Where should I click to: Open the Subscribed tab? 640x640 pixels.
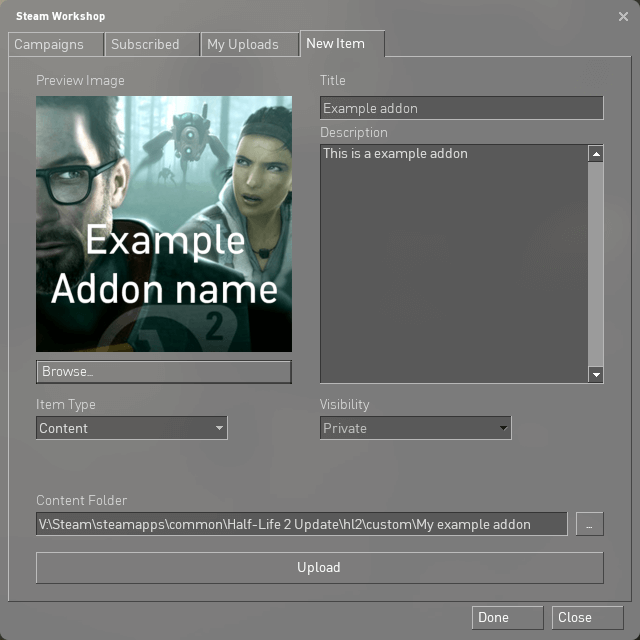click(x=152, y=44)
